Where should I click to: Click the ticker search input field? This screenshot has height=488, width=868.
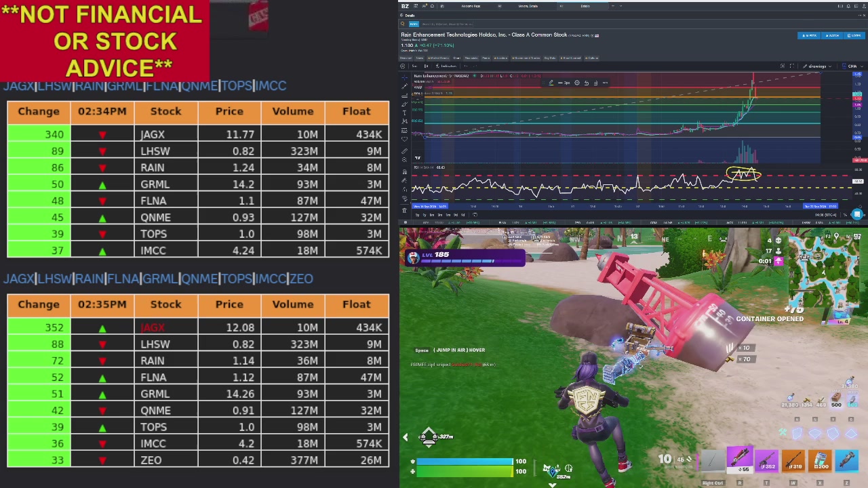(448, 24)
